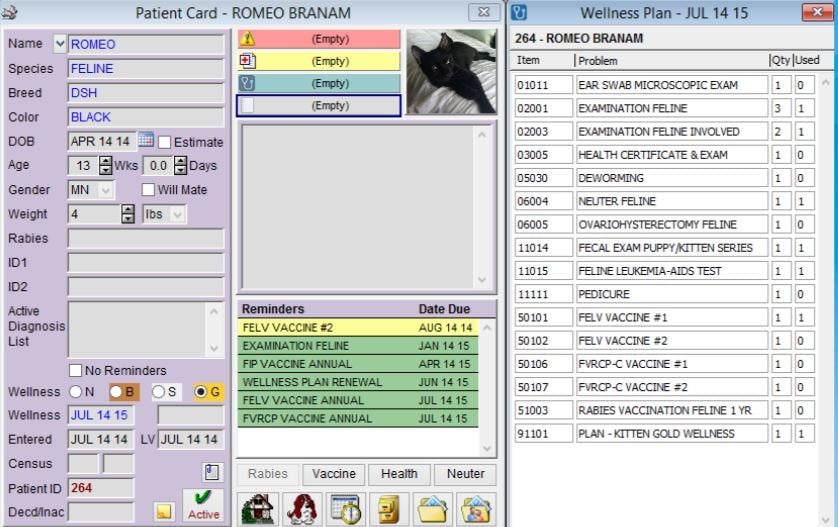Open the calendar with clock appointment icon
This screenshot has width=838, height=527.
[x=346, y=508]
